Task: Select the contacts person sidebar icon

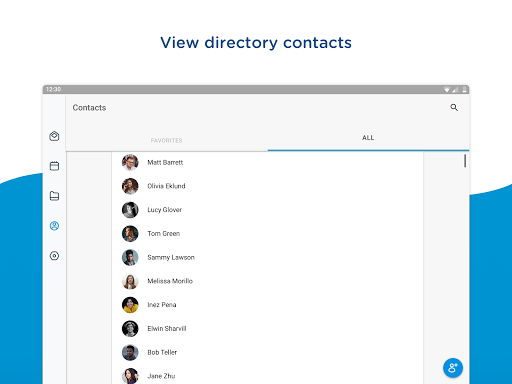Action: pyautogui.click(x=54, y=226)
